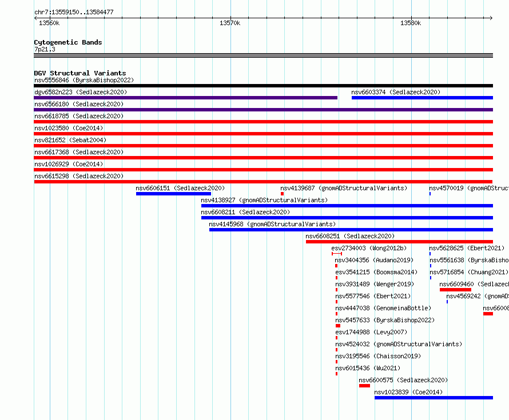509x420 pixels.
Task: Select the nsv6615298 (Sedlazeck2020) label
Action: 79,176
